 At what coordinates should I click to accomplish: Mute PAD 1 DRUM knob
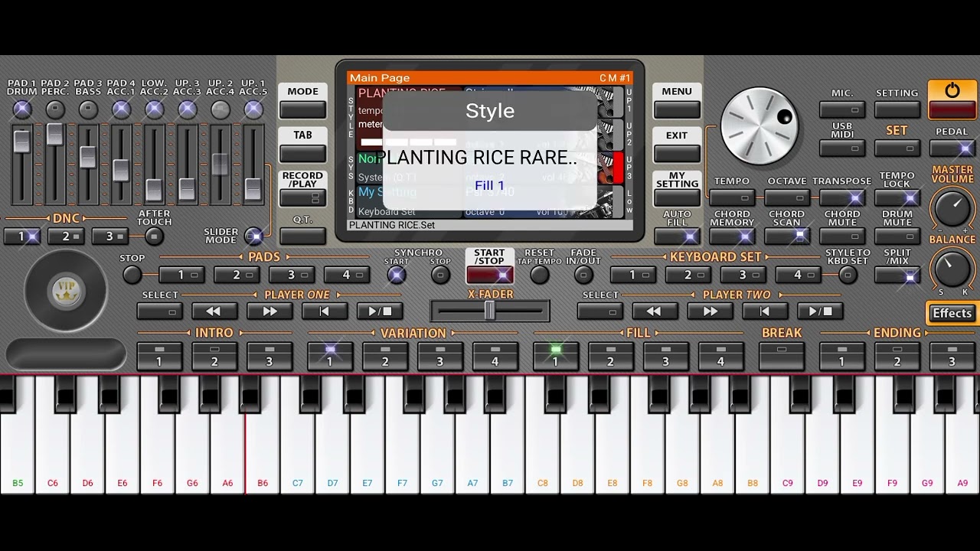(21, 109)
